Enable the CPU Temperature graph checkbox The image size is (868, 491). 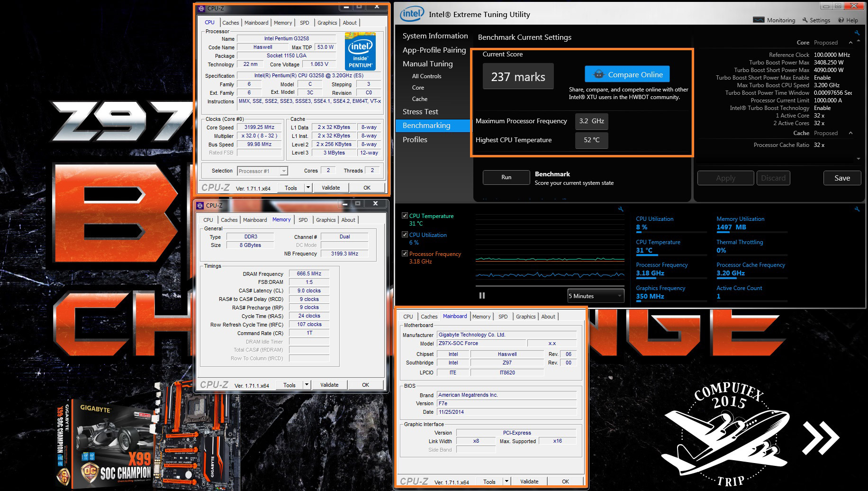pyautogui.click(x=405, y=216)
